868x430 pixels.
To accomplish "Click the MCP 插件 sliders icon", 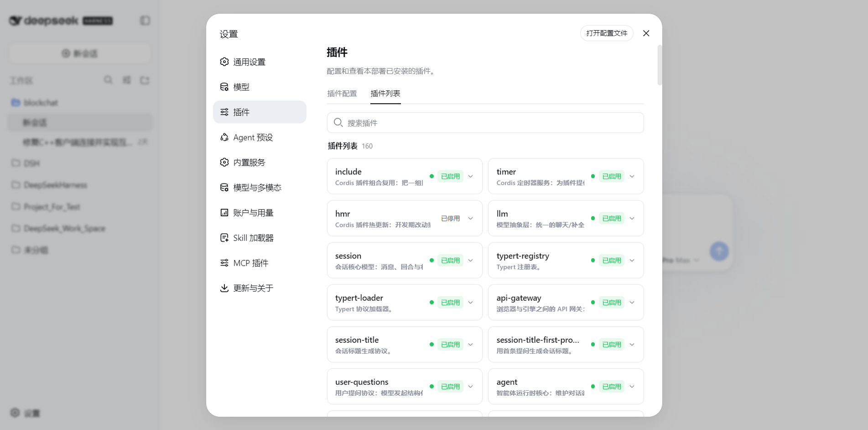I will coord(224,263).
